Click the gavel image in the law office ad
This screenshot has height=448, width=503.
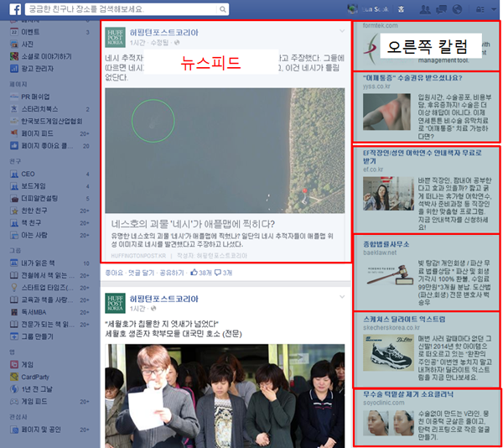tap(388, 274)
